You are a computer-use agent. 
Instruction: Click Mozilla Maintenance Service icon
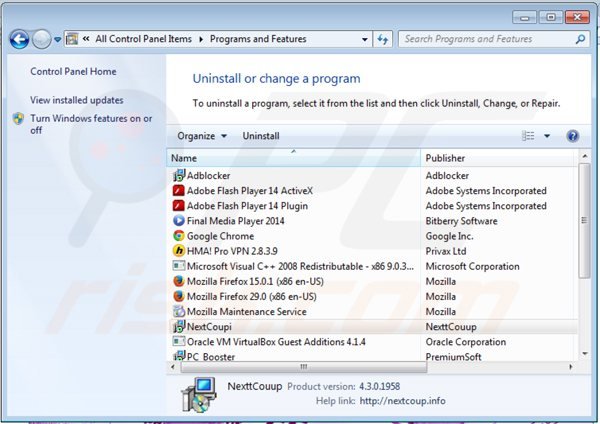point(179,311)
